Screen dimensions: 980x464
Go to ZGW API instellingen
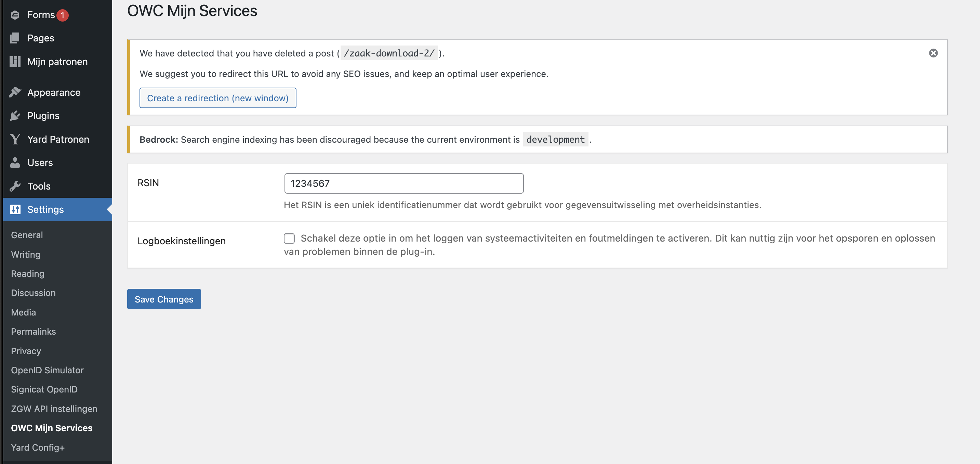[x=54, y=409]
